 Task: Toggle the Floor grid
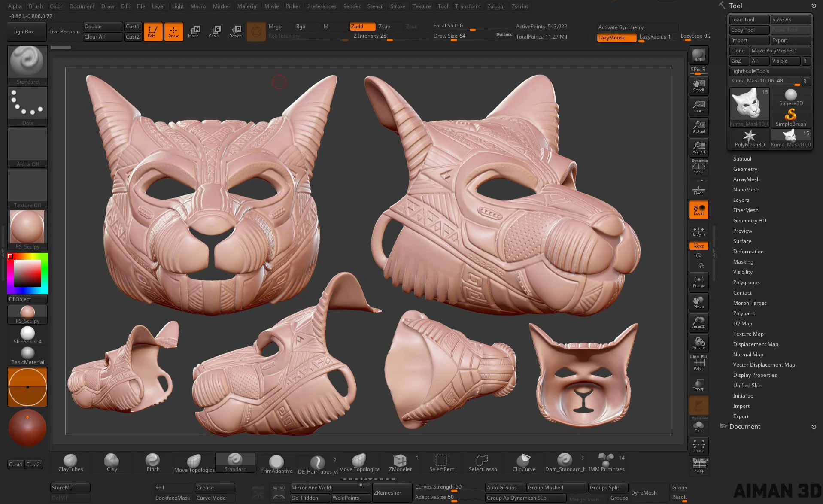click(x=698, y=189)
